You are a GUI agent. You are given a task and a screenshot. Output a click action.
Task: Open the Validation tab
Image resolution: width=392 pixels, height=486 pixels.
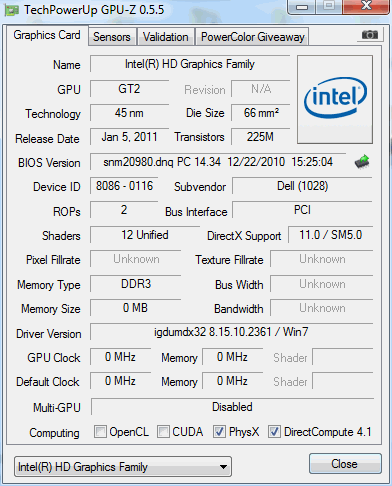click(166, 37)
